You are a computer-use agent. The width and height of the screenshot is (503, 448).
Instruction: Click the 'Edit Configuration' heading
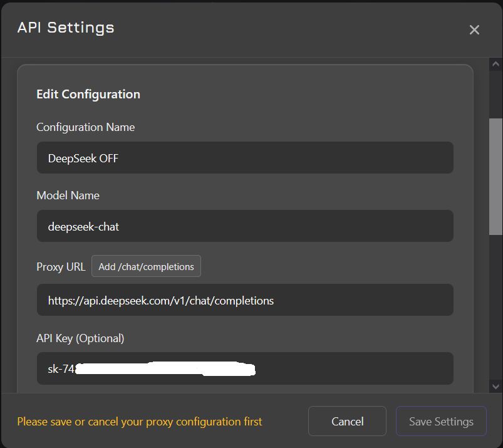(88, 95)
